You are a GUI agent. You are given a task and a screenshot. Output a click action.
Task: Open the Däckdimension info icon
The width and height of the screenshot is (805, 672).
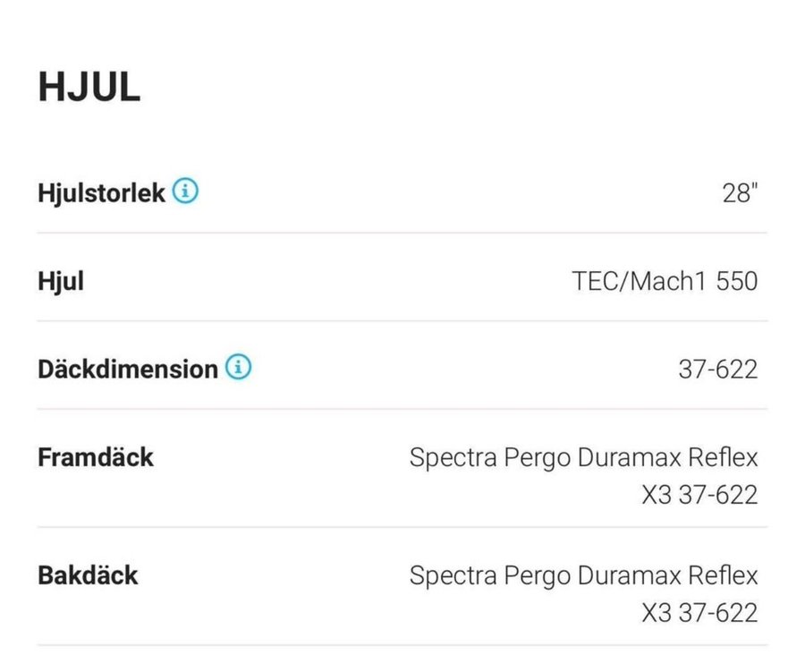(x=238, y=368)
